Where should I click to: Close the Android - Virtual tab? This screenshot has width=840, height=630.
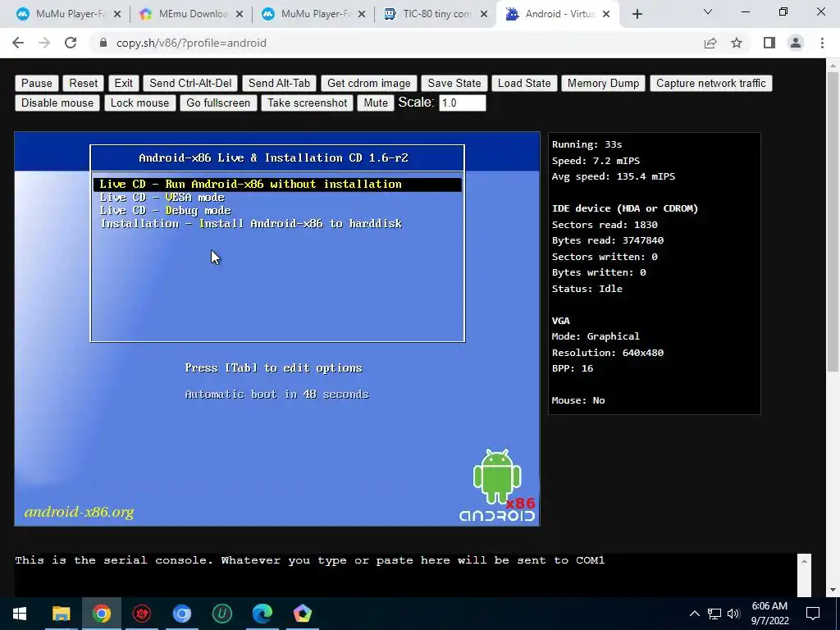pos(606,14)
